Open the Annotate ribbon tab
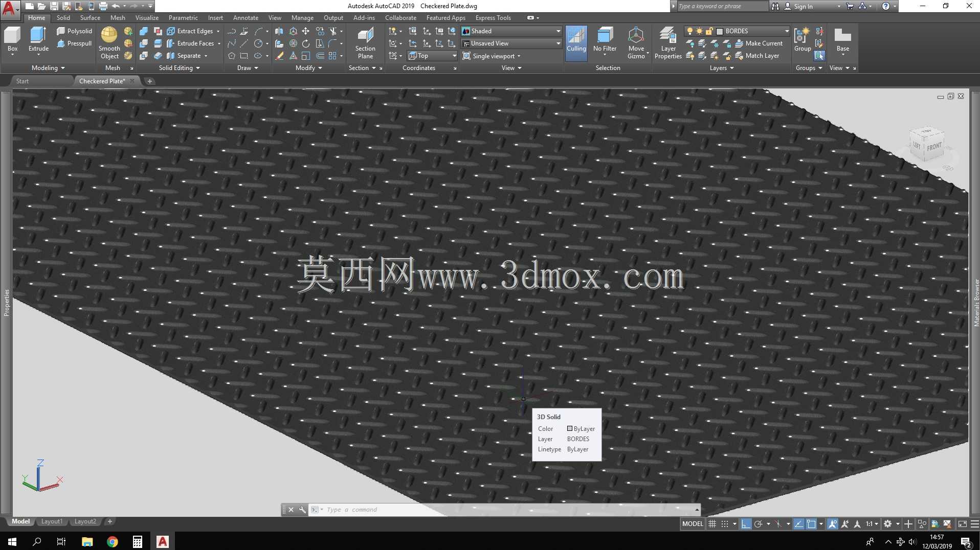980x550 pixels. [x=246, y=18]
